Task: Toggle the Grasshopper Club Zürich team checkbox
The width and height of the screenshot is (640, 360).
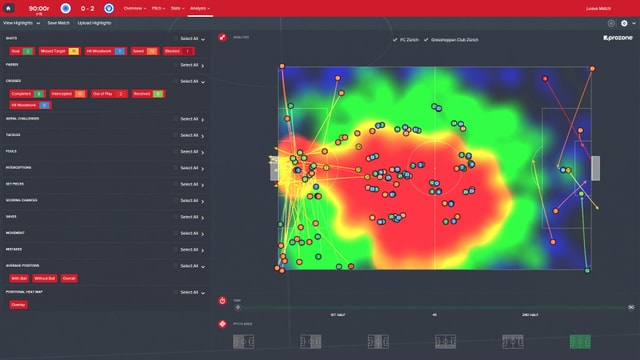Action: pos(426,40)
